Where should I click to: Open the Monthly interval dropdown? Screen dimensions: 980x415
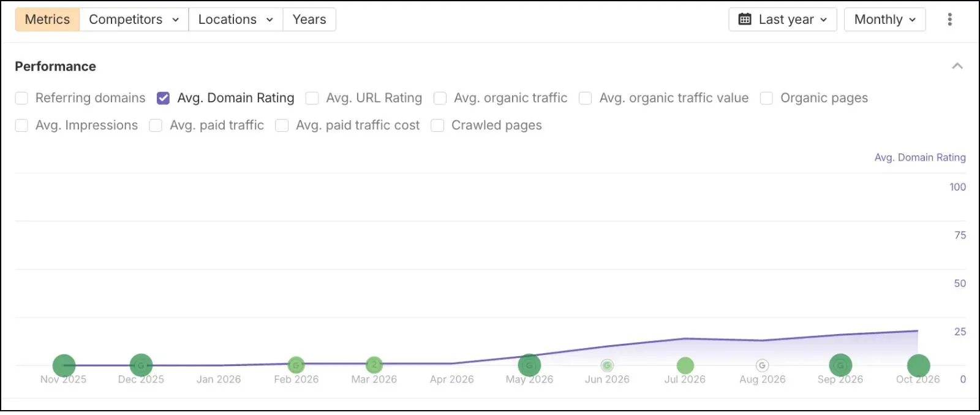click(885, 20)
